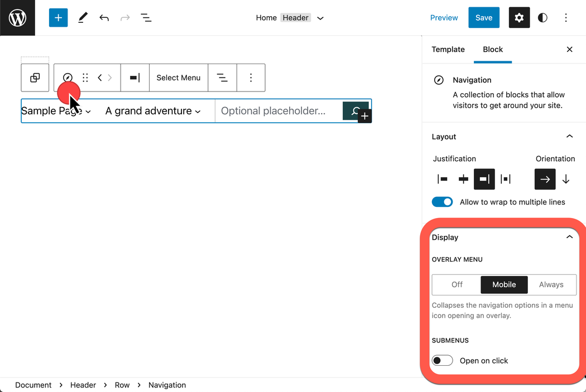
Task: Select the Tools pencil icon
Action: click(x=83, y=18)
